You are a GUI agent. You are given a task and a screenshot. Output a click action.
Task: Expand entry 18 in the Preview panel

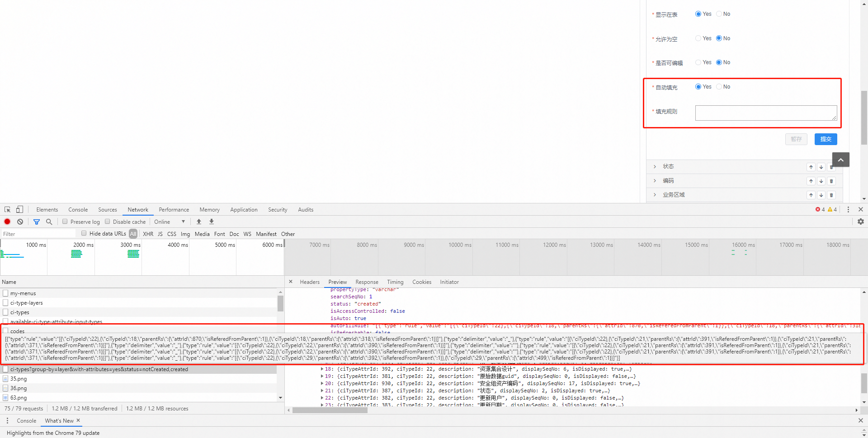coord(322,369)
